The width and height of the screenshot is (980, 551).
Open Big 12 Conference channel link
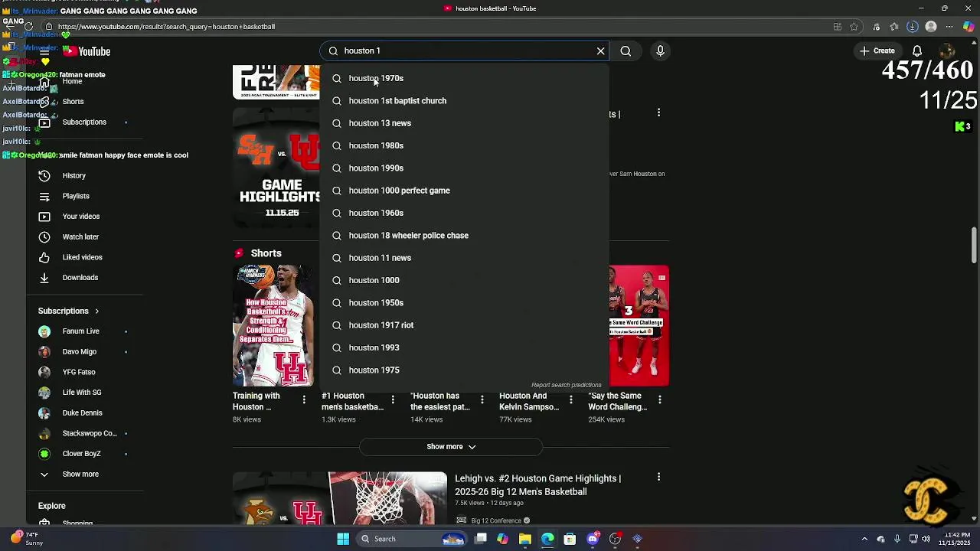click(496, 521)
